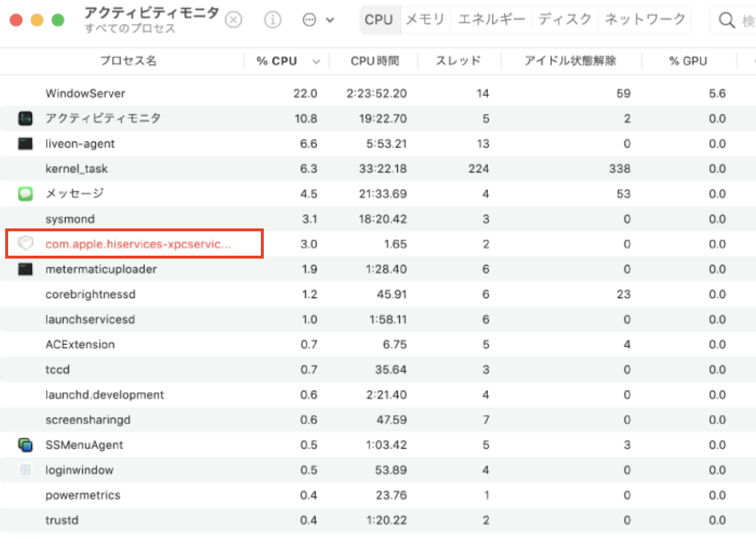Viewport: 756px width, 538px height.
Task: Click the info (i) inspector icon in toolbar
Action: pos(272,19)
